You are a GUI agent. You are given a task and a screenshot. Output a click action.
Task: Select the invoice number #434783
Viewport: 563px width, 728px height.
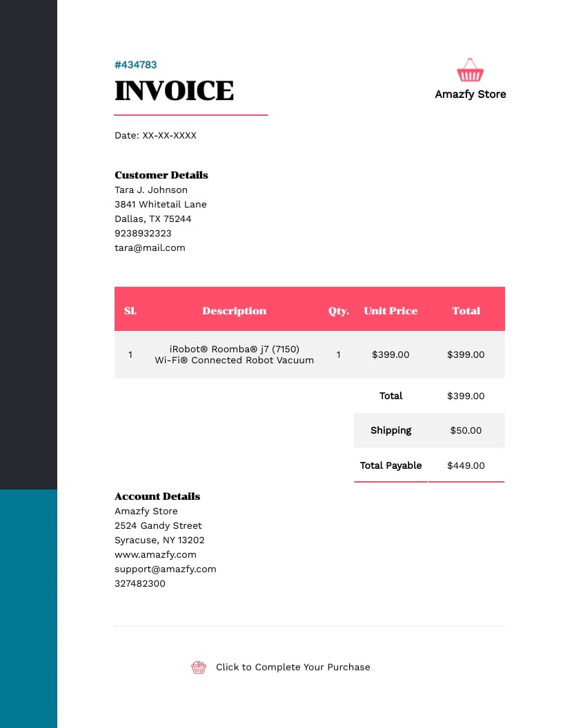(136, 65)
